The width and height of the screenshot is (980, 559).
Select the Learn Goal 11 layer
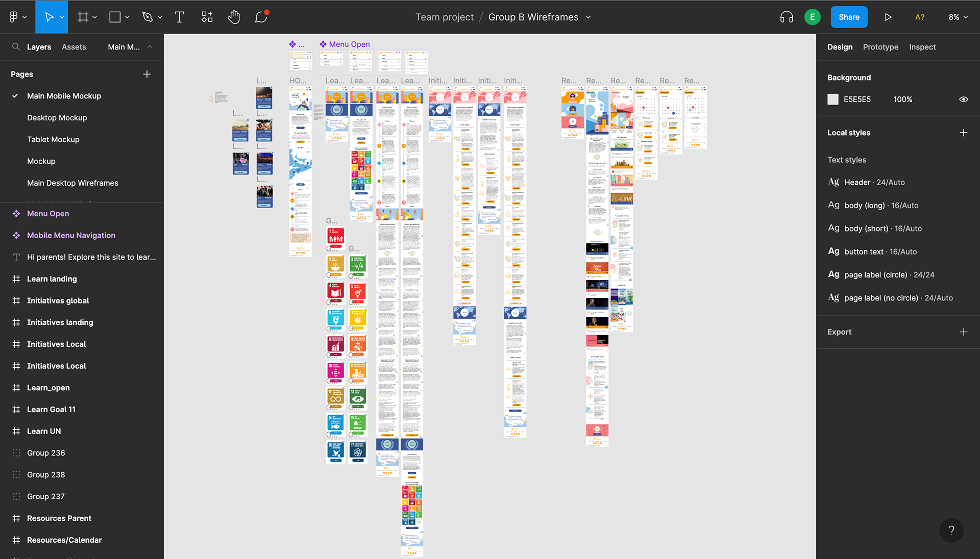tap(51, 410)
